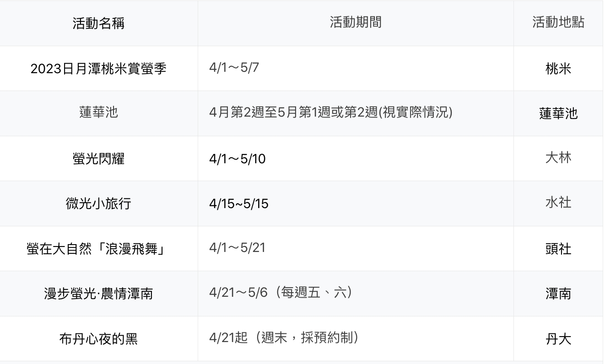Click the 4/1～5/10 date period cell

point(237,159)
